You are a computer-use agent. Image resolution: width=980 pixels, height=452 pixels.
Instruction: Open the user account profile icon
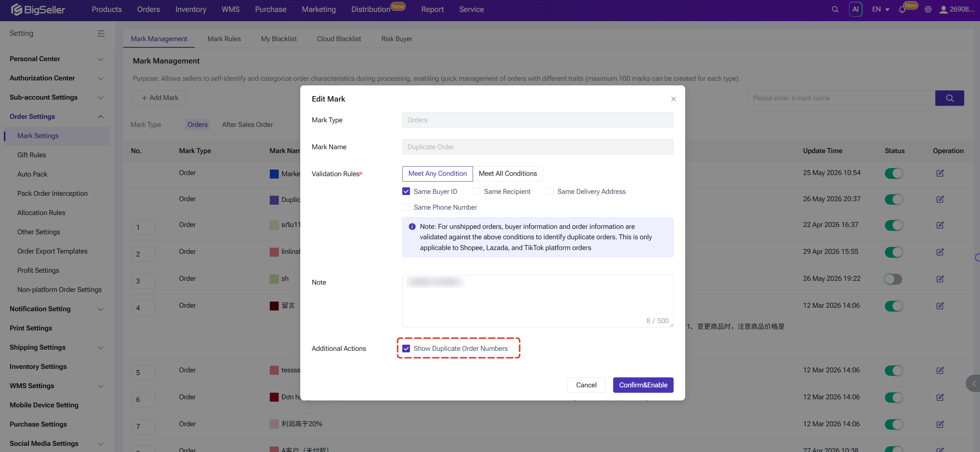pos(943,9)
